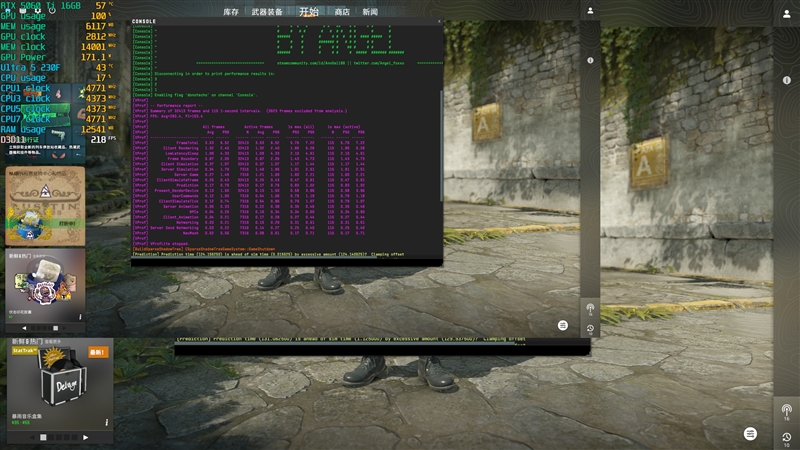The width and height of the screenshot is (800, 450).
Task: Click the info circle icon below the profile icon
Action: (x=590, y=61)
